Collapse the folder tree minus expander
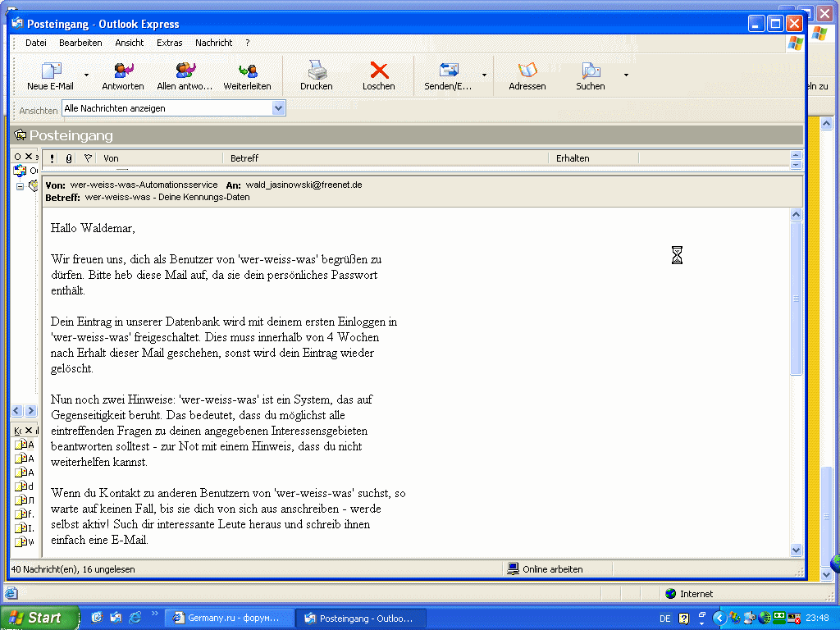 coord(20,186)
